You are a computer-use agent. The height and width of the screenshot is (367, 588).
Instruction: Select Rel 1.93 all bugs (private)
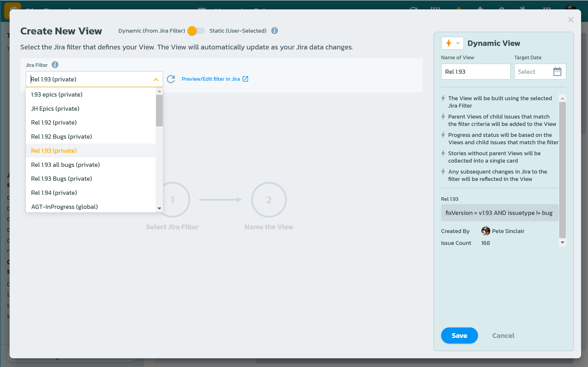tap(91, 165)
